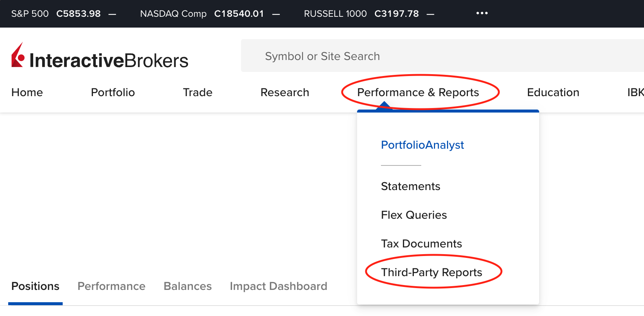Click the S&P 500 ticker value C5853.98
The width and height of the screenshot is (644, 316).
click(x=78, y=14)
